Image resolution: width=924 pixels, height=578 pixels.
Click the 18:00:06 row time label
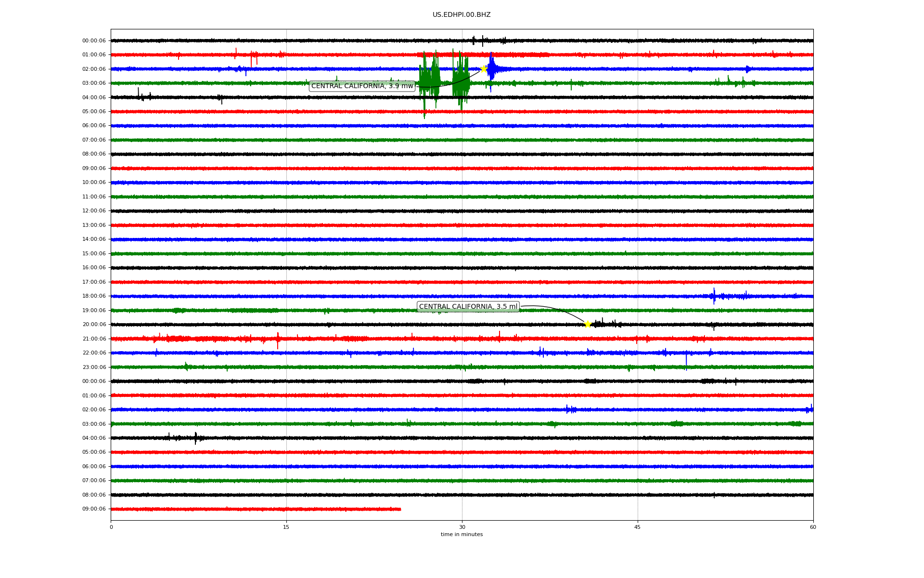coord(94,296)
